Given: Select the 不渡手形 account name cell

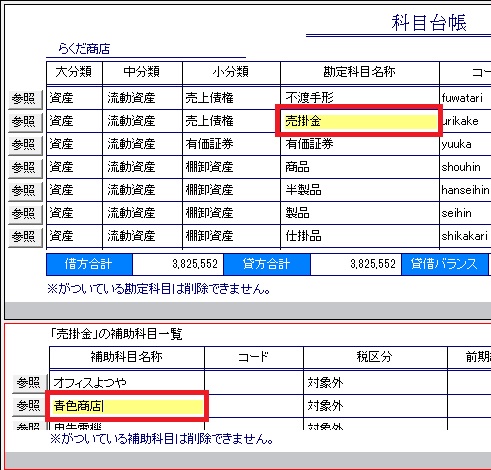Looking at the screenshot, I should click(360, 98).
